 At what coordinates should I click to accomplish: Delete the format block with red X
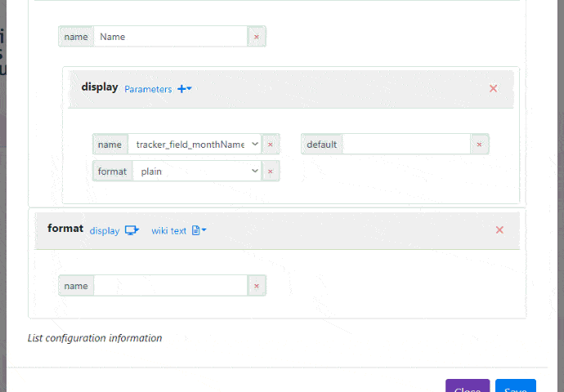pos(499,230)
